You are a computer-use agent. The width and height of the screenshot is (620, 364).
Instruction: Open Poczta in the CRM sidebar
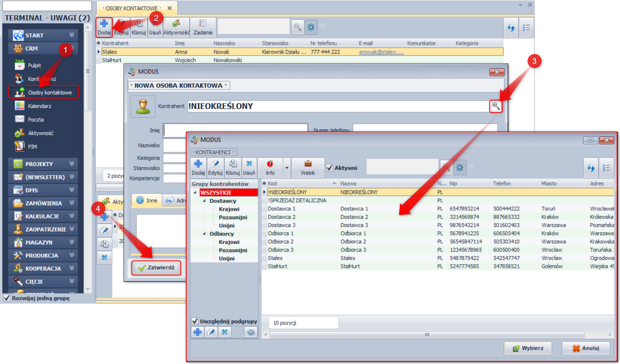point(35,120)
